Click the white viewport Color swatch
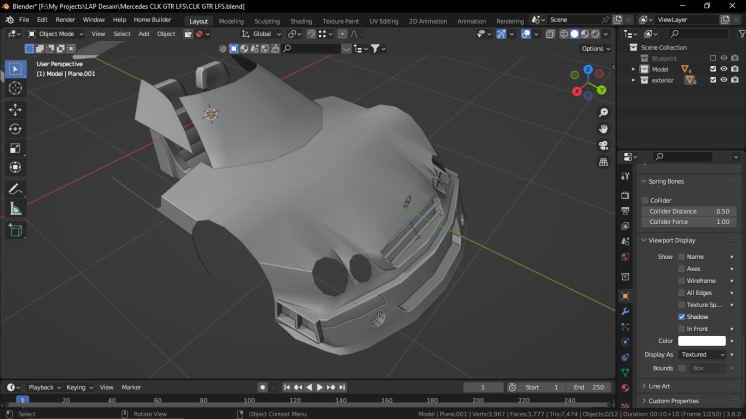Image resolution: width=746 pixels, height=419 pixels. click(702, 341)
